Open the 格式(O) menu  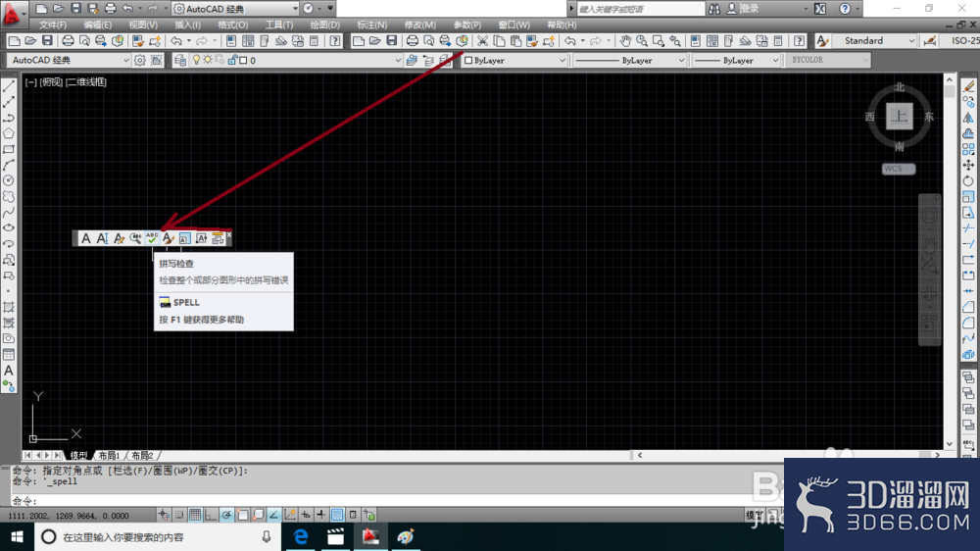pos(232,25)
